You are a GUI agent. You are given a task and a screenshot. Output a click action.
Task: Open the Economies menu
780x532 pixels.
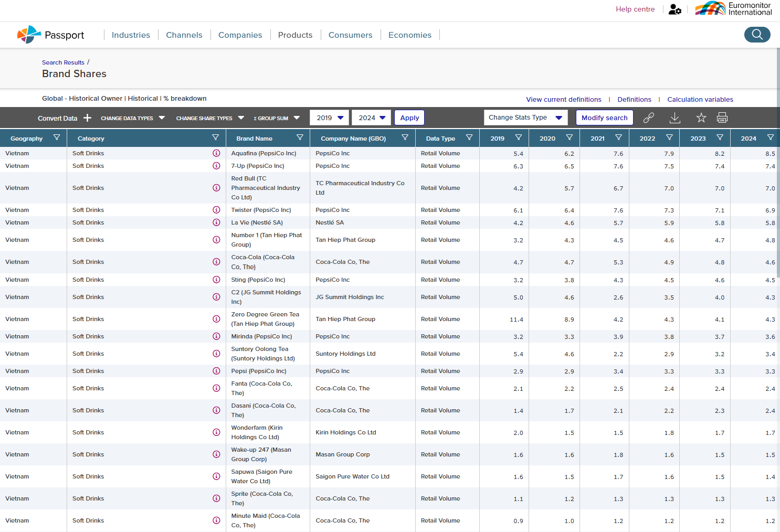coord(409,35)
